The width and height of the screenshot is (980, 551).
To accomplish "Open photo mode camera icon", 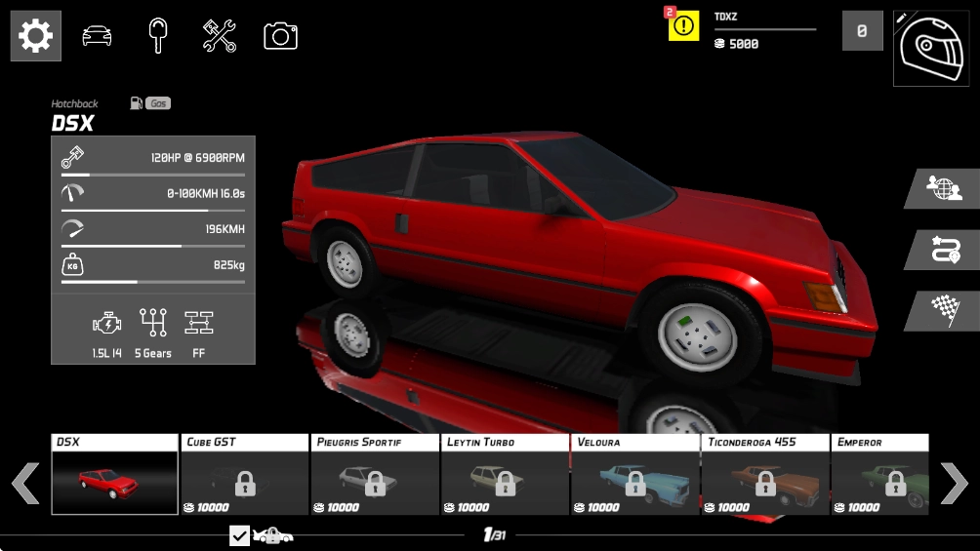I will (280, 36).
